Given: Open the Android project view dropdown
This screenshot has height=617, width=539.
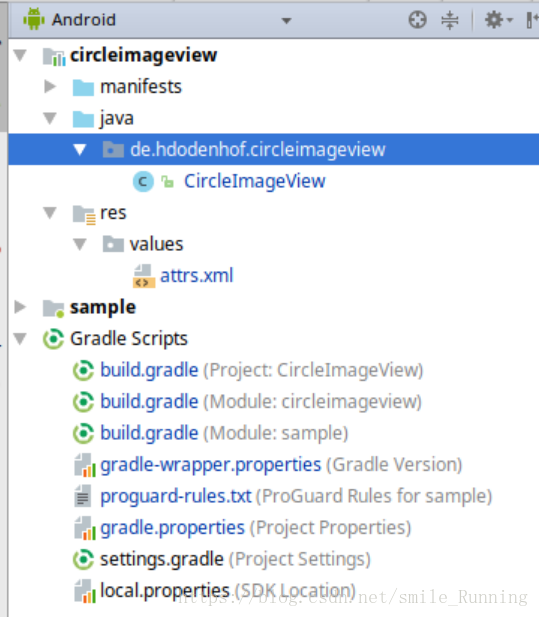Looking at the screenshot, I should point(286,20).
